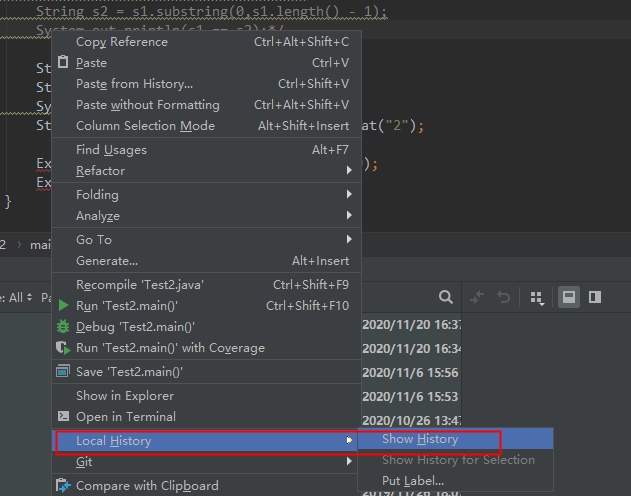Choose Paste from History…

(206, 84)
